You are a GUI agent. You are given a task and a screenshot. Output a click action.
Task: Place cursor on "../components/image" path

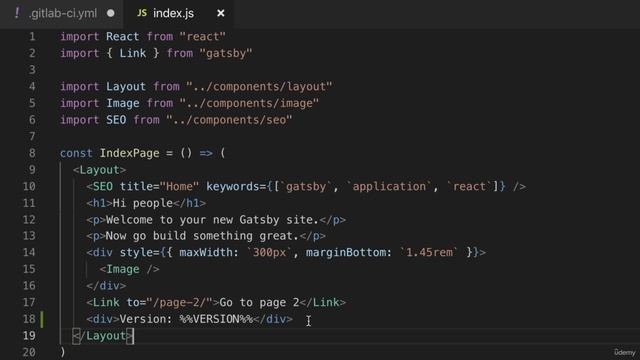tap(249, 103)
